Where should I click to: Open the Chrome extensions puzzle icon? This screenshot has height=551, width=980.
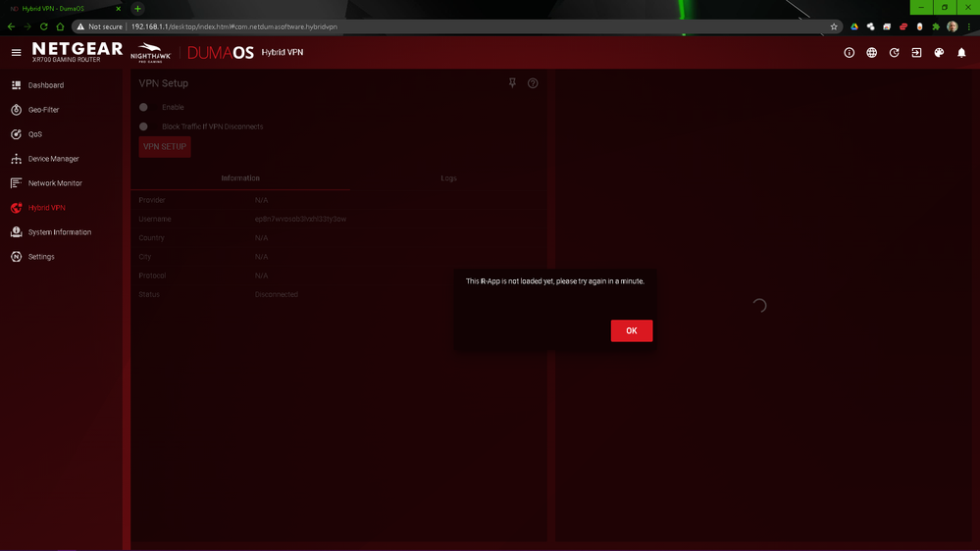(x=936, y=26)
